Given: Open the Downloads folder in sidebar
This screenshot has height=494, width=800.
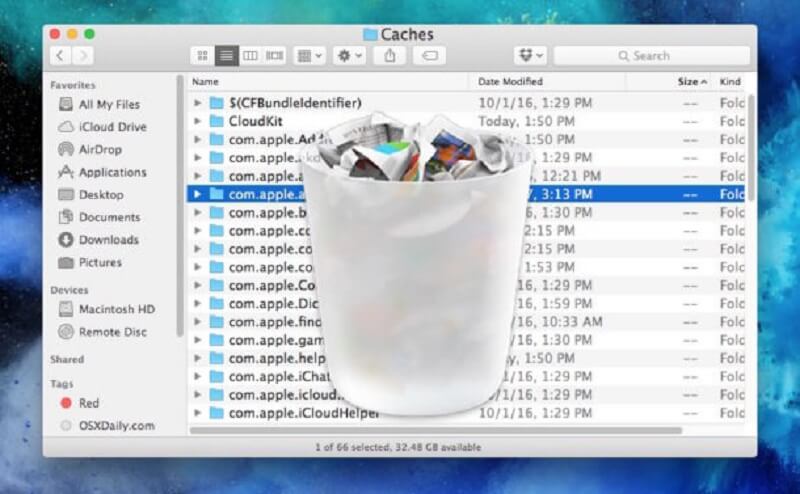Looking at the screenshot, I should pyautogui.click(x=108, y=239).
